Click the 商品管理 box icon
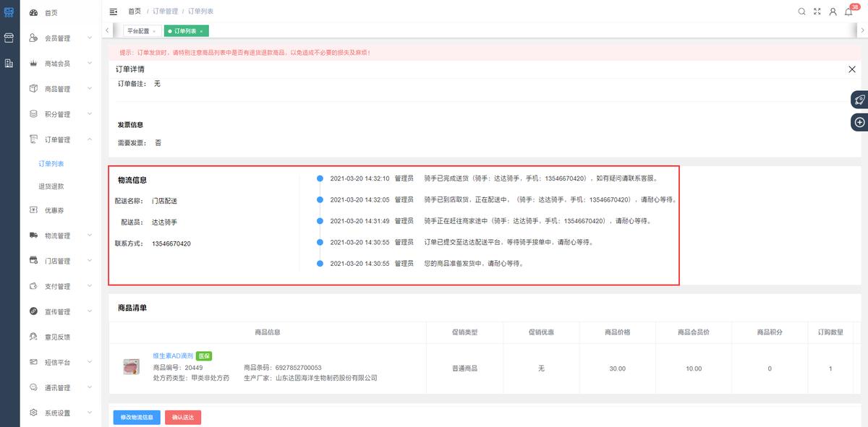Screen dimensions: 868x427 click(33, 89)
